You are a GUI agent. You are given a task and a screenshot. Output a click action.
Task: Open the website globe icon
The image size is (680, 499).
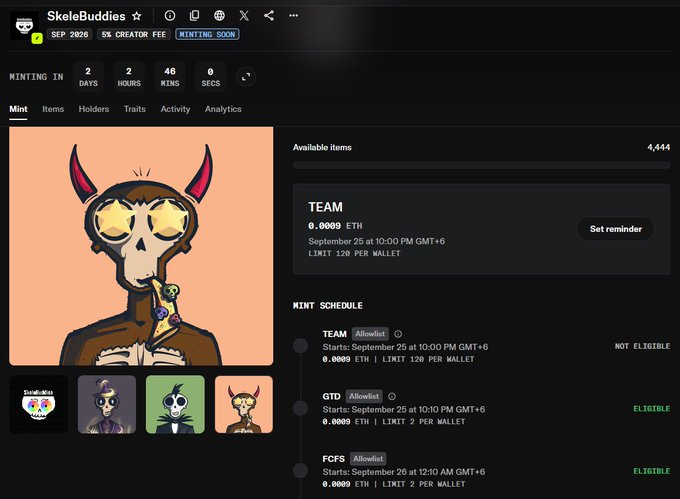click(x=219, y=16)
